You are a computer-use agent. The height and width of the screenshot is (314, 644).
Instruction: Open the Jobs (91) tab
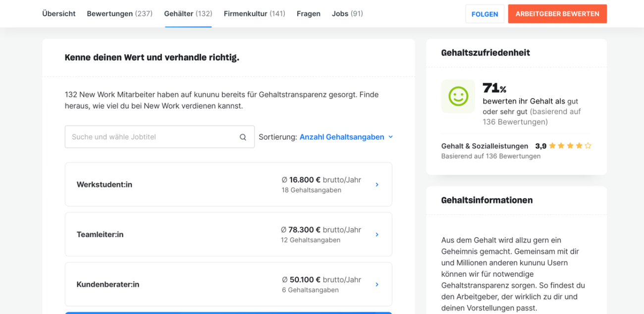point(347,14)
